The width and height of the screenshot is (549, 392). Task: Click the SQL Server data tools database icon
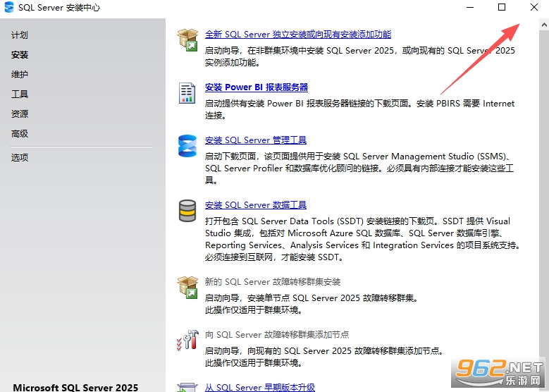(x=187, y=211)
